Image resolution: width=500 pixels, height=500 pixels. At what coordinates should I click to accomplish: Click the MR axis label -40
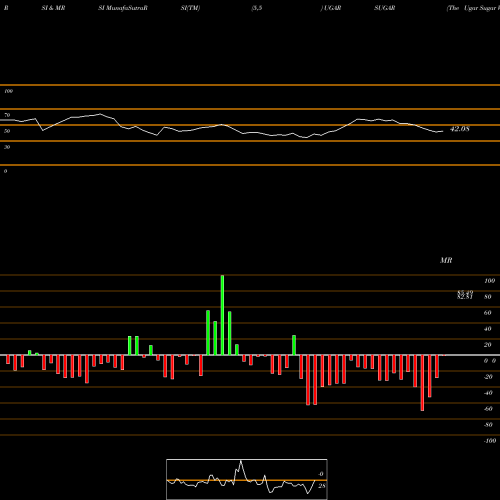click(x=488, y=393)
